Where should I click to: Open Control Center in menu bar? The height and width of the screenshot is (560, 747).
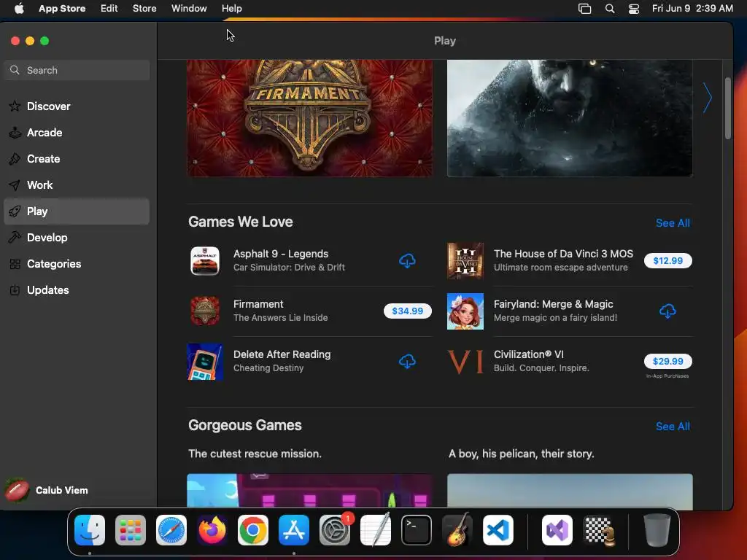pos(634,9)
